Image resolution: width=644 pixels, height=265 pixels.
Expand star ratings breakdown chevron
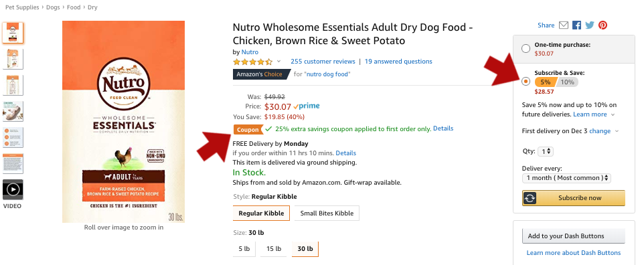[278, 62]
